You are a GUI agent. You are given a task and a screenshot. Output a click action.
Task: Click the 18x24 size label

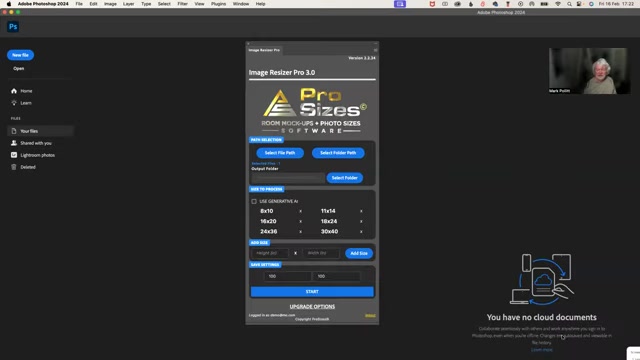(x=329, y=221)
